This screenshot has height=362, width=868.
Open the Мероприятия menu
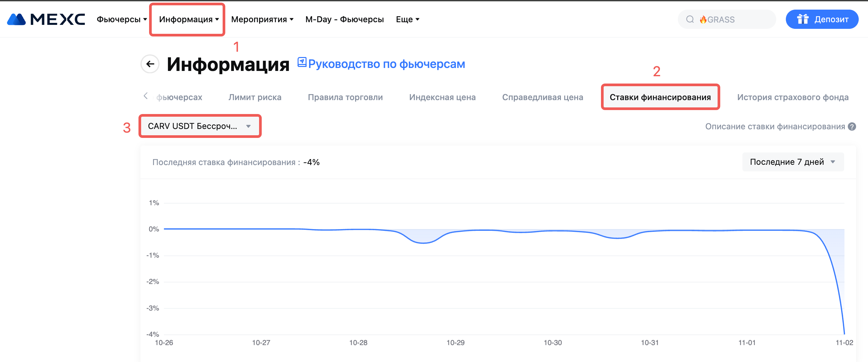pyautogui.click(x=262, y=19)
